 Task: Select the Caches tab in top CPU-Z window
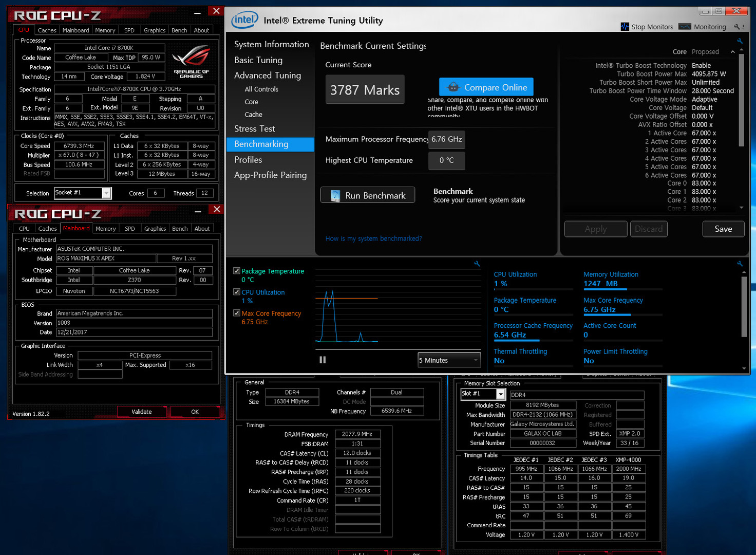[47, 30]
